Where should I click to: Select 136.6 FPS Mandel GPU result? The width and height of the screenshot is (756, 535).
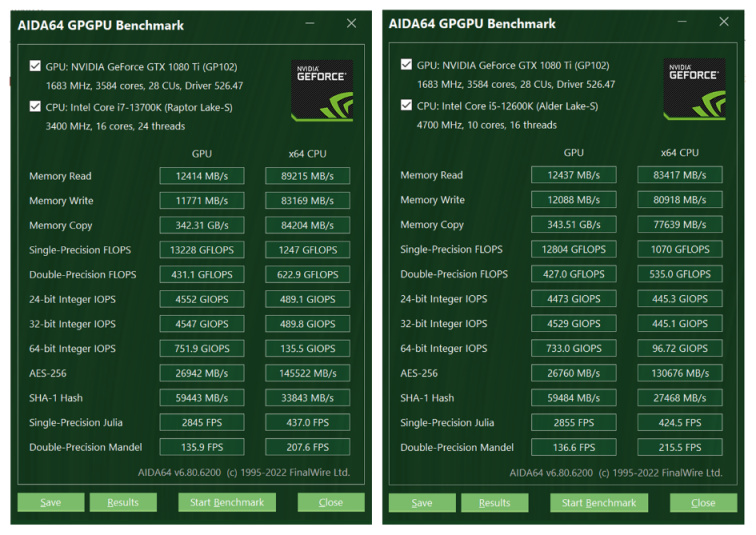574,447
